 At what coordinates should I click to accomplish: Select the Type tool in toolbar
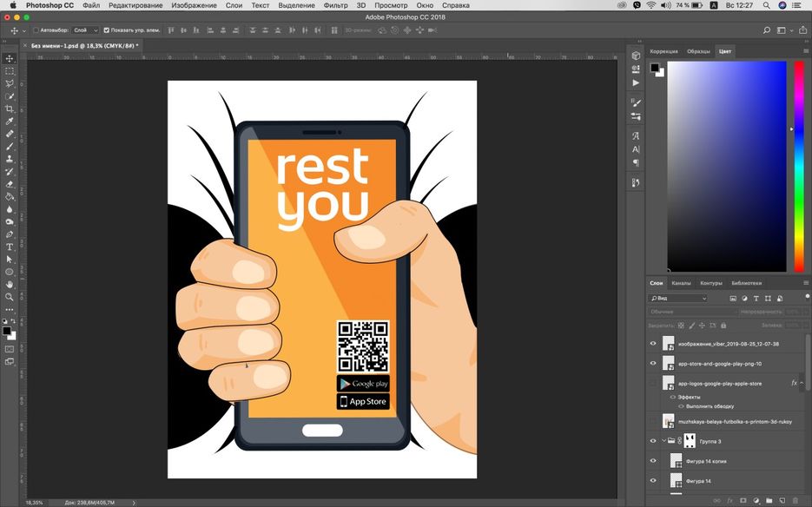point(10,247)
